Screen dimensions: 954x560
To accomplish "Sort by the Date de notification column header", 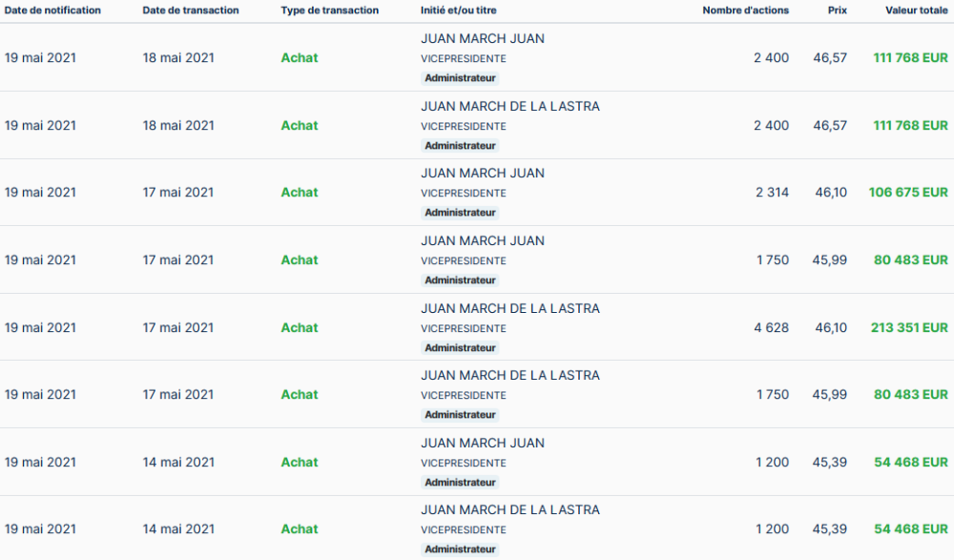I will tap(52, 10).
